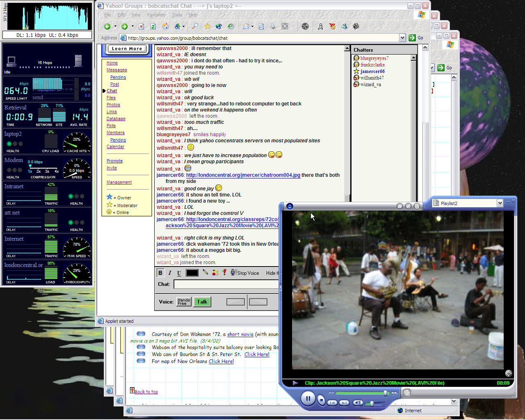Open the address bar URL dropdown
Viewport: 525px width, 420px height.
(x=402, y=38)
